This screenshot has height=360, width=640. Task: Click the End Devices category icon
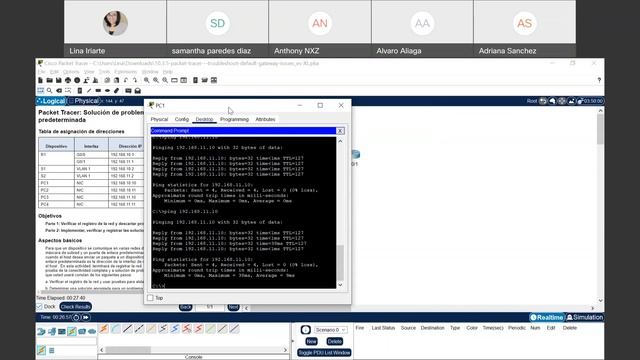click(52, 331)
